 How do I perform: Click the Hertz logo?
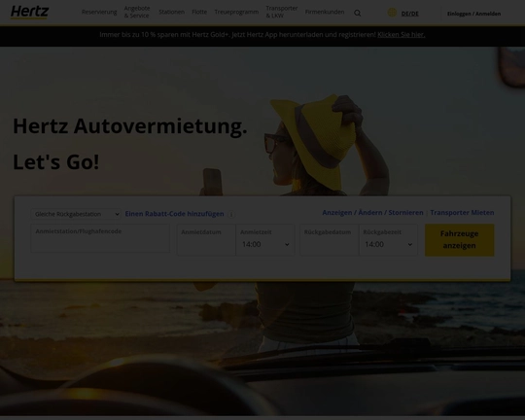(x=29, y=12)
